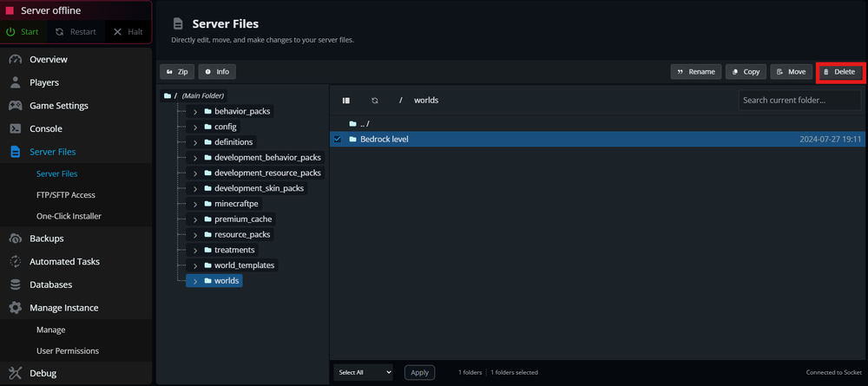
Task: Click the Zip archive button
Action: pyautogui.click(x=177, y=72)
